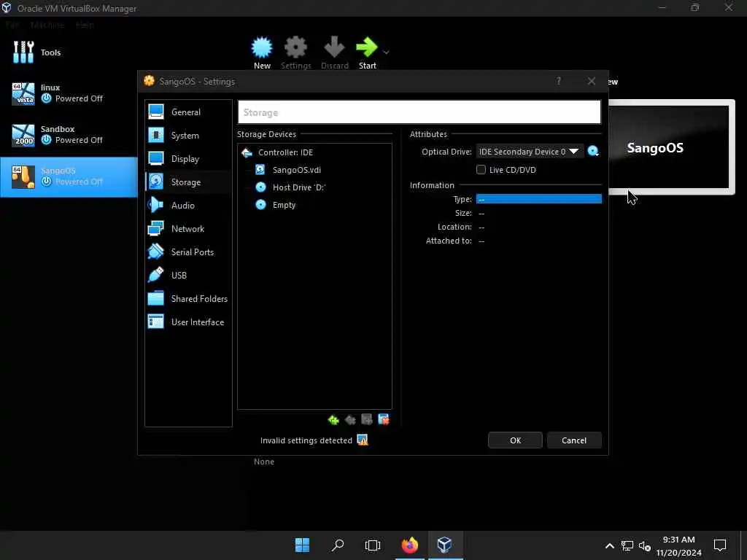Click Cancel in the settings dialog
The width and height of the screenshot is (747, 560).
point(574,440)
